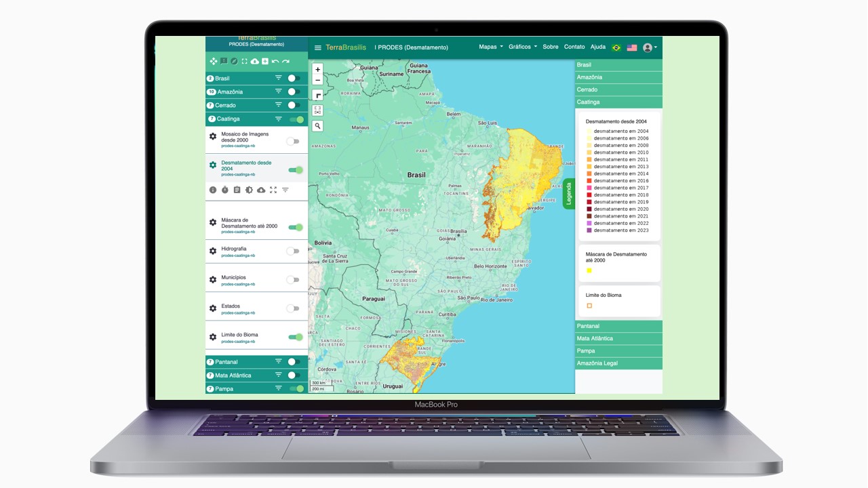Click the opacity contrast icon under Desmatamento layer
868x488 pixels.
click(x=249, y=190)
